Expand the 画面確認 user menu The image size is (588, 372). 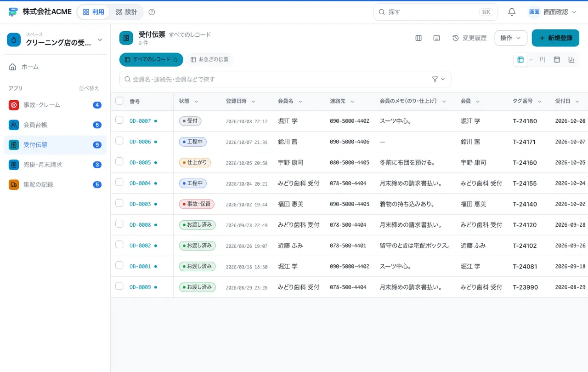[x=552, y=12]
